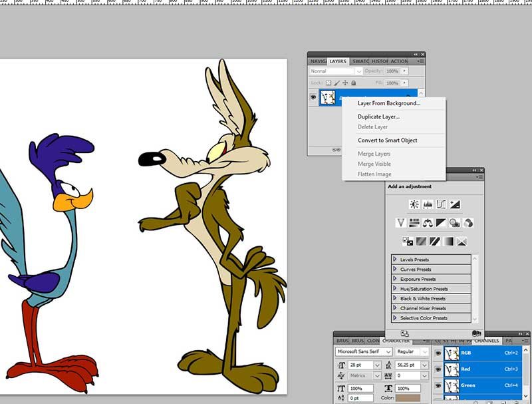This screenshot has width=532, height=404.
Task: Add a Posterize adjustment
Action: (421, 242)
